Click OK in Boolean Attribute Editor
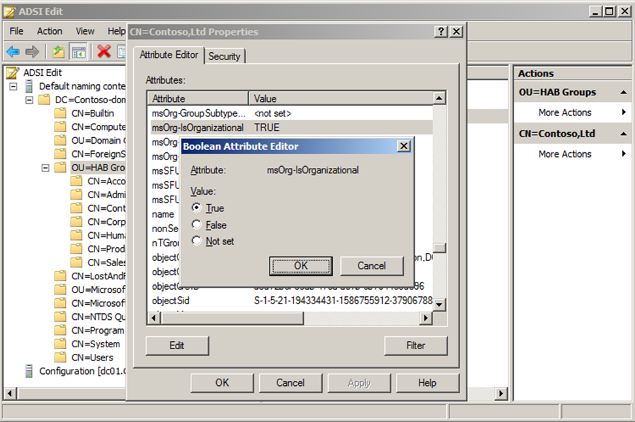The image size is (635, 422). pos(300,266)
